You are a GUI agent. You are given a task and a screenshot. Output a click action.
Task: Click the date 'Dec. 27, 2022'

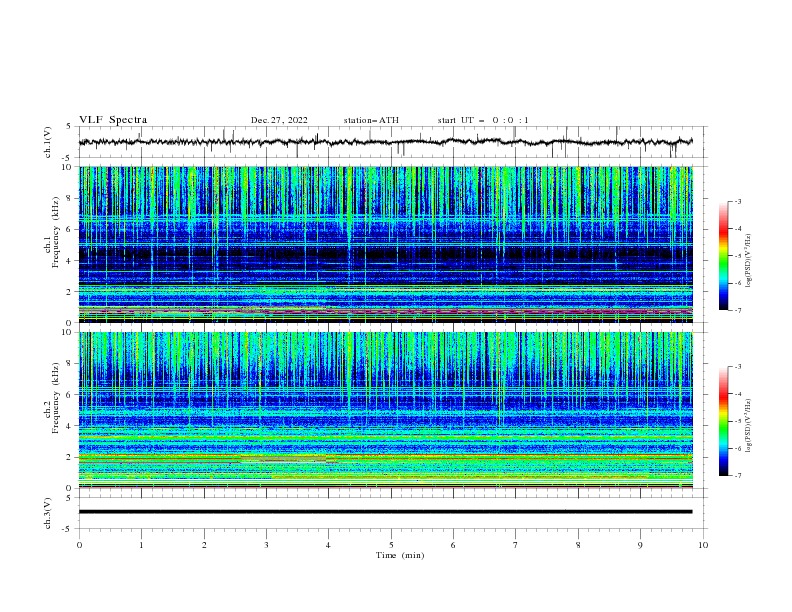(279, 120)
